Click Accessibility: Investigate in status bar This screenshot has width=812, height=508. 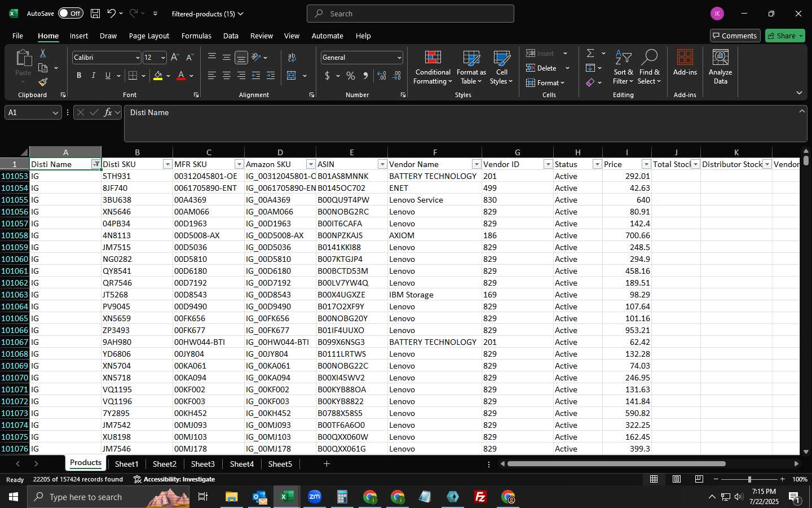tap(174, 479)
